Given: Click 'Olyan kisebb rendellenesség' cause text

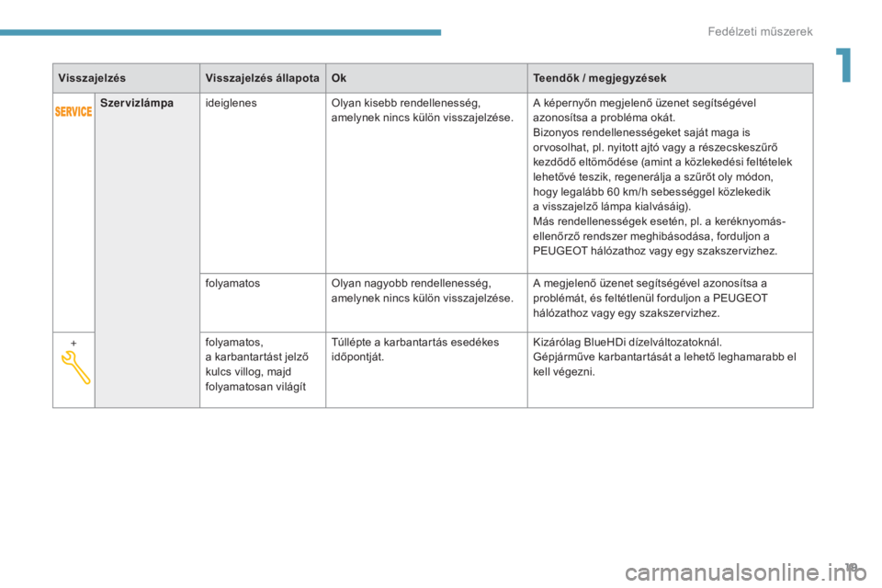Looking at the screenshot, I should click(x=405, y=103).
